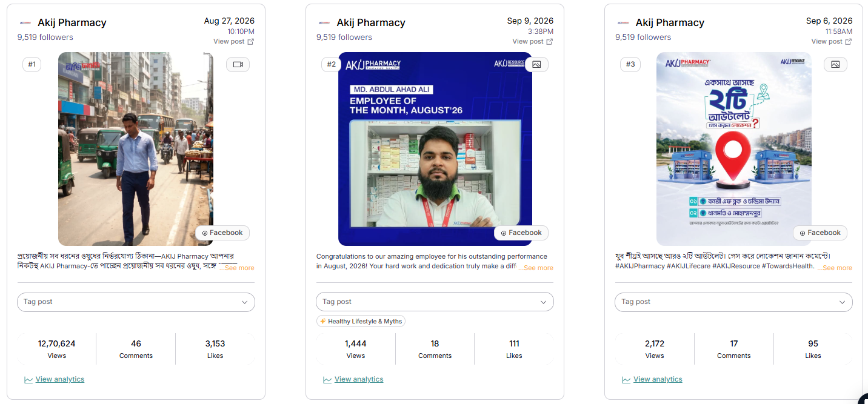Click the external link icon beside Aug 27 View post
The image size is (868, 404).
251,42
